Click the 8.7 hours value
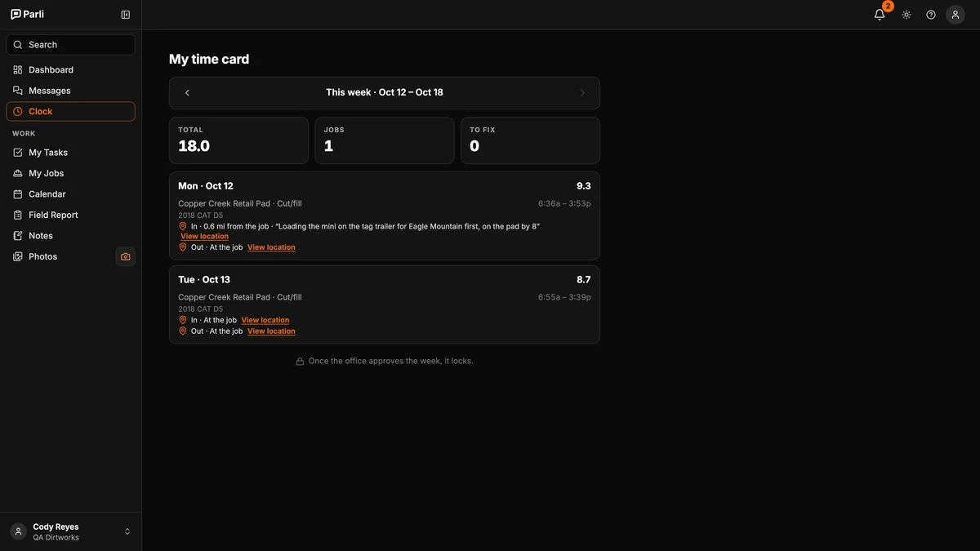This screenshot has height=551, width=980. click(x=584, y=280)
